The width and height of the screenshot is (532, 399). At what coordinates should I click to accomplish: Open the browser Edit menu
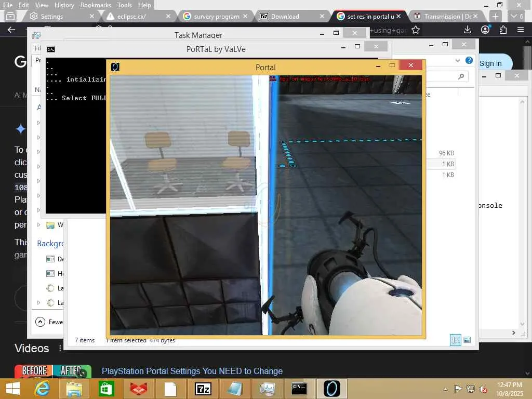(x=23, y=5)
